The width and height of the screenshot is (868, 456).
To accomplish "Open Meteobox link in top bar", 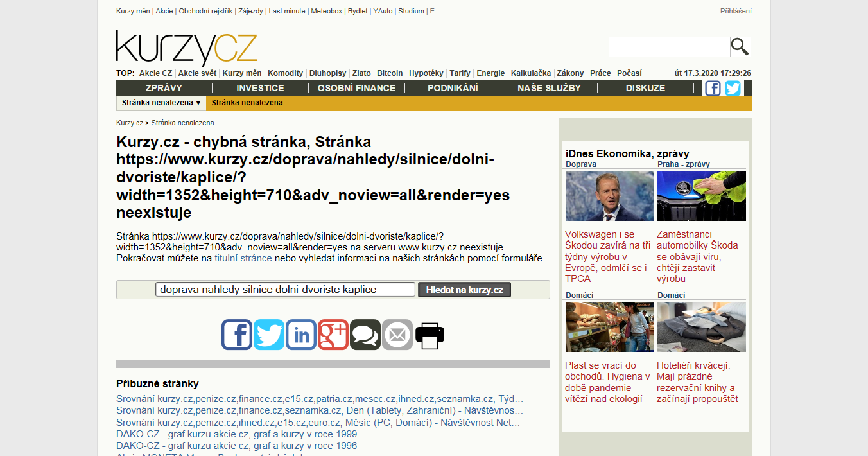I will [x=327, y=11].
